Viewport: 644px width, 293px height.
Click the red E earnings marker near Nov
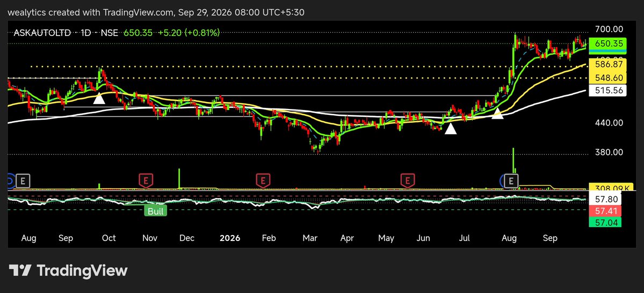(146, 180)
